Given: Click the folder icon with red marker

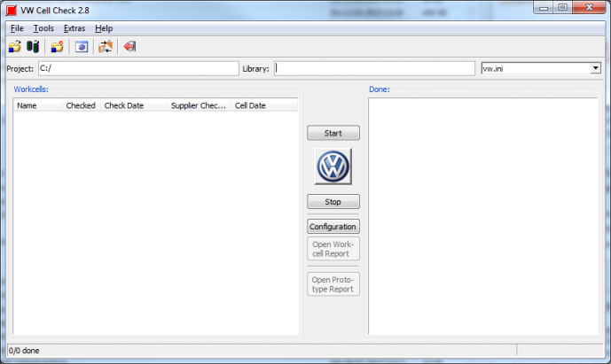Looking at the screenshot, I should (x=57, y=47).
